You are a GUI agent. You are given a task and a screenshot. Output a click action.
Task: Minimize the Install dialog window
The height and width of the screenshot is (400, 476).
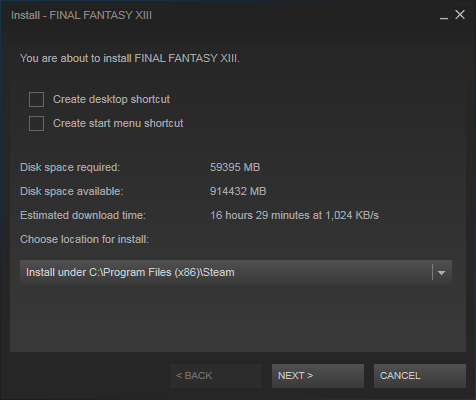click(444, 15)
